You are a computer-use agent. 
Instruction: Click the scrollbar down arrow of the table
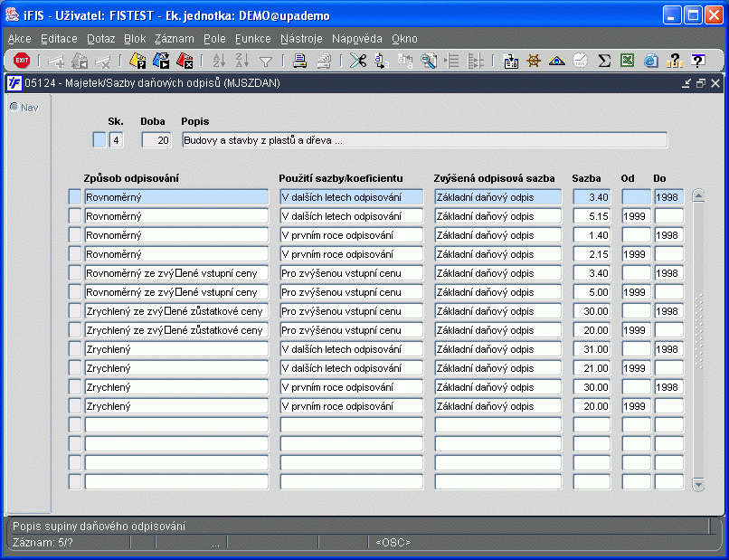coord(698,485)
